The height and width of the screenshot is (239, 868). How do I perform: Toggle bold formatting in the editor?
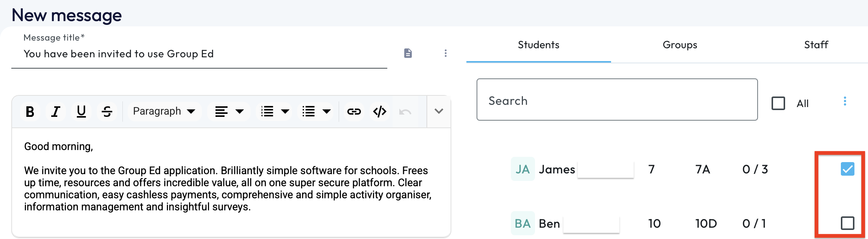click(x=30, y=112)
